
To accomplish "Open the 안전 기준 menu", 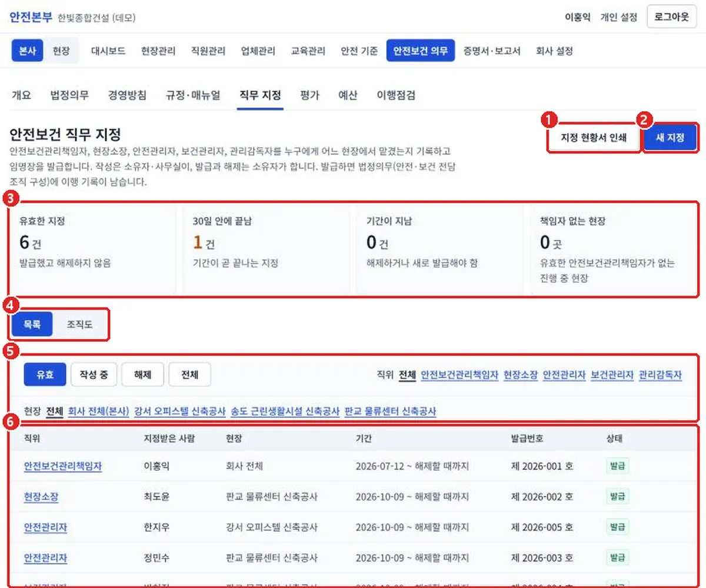I will pos(359,51).
